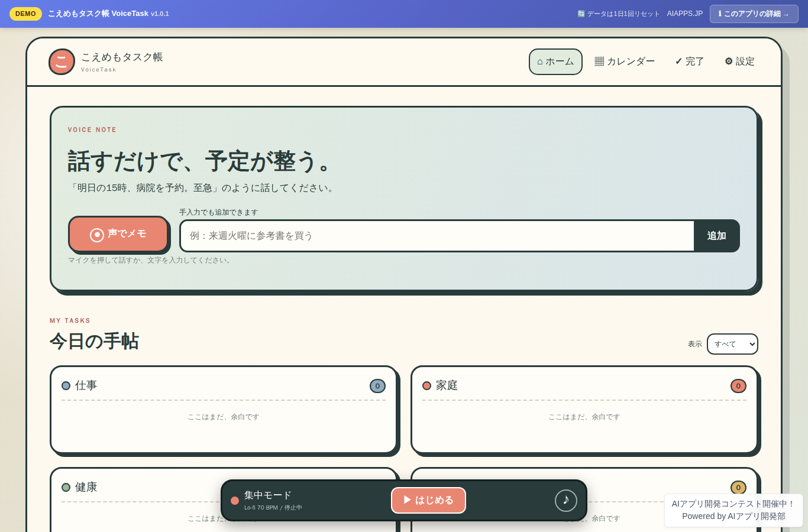The image size is (808, 532).
Task: Click the green dot beside 健康
Action: pyautogui.click(x=66, y=487)
